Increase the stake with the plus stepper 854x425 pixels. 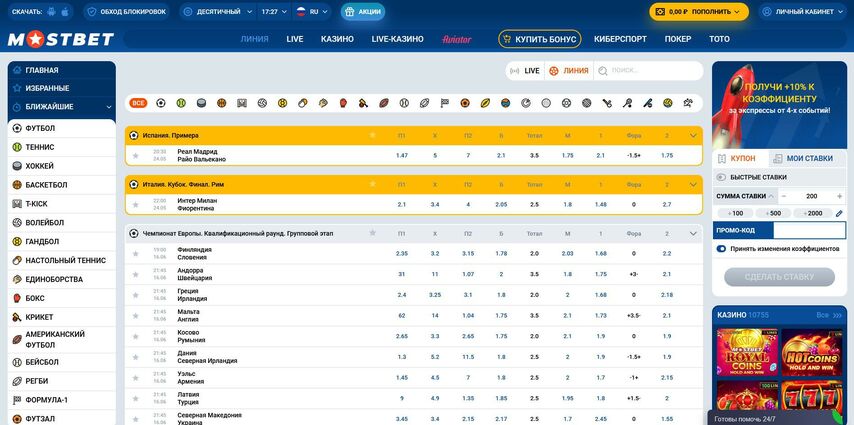[839, 196]
